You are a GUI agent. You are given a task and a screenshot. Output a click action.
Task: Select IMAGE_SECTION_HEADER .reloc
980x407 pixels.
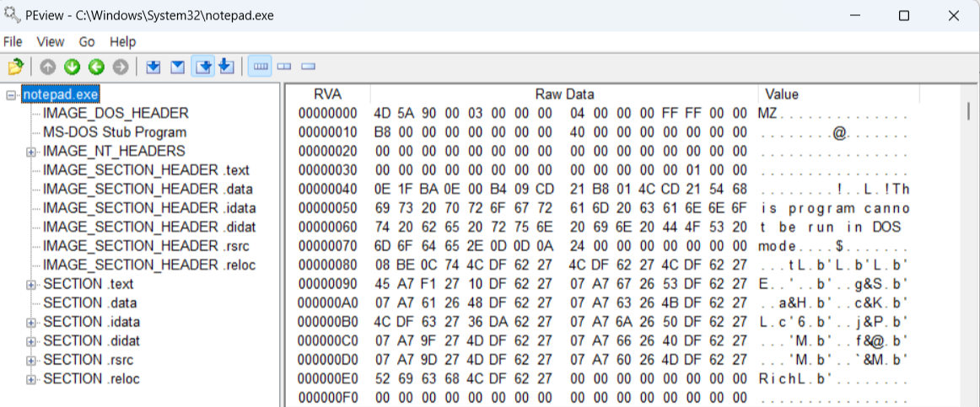[x=149, y=265]
